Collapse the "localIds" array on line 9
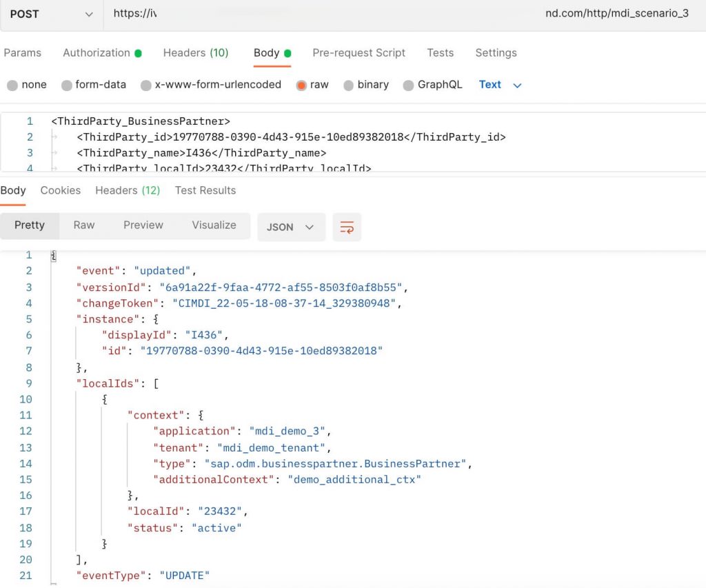Image resolution: width=706 pixels, height=588 pixels. click(x=156, y=383)
